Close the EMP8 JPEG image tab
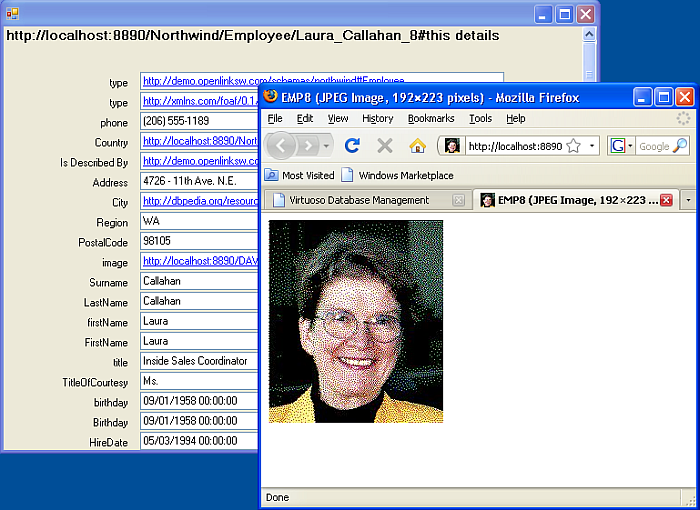Screen dimensions: 700x510 666,200
